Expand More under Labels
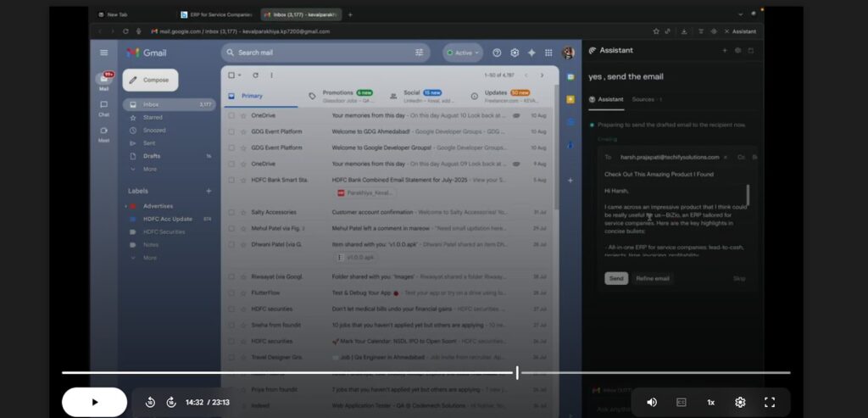 [x=149, y=258]
